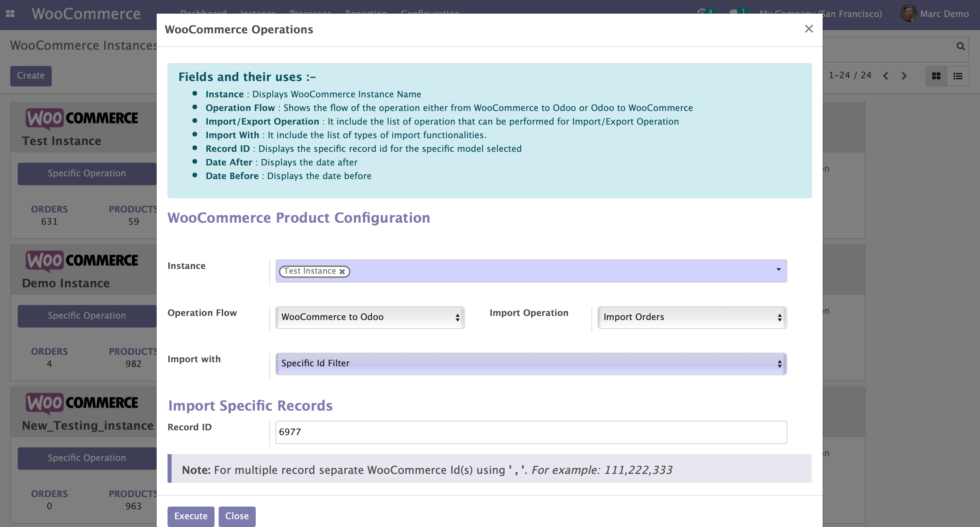Click the Execute button
This screenshot has width=980, height=527.
click(190, 516)
